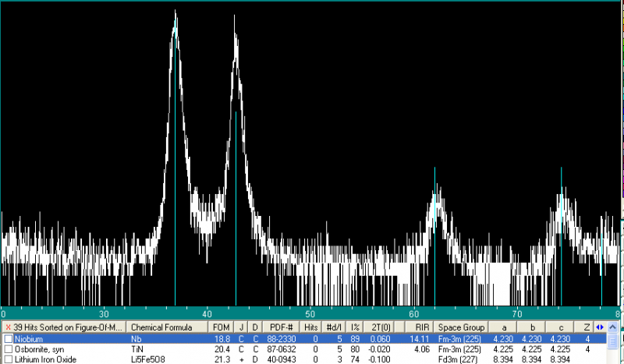This screenshot has height=364, width=624.
Task: Click the #d/I column header
Action: [334, 327]
